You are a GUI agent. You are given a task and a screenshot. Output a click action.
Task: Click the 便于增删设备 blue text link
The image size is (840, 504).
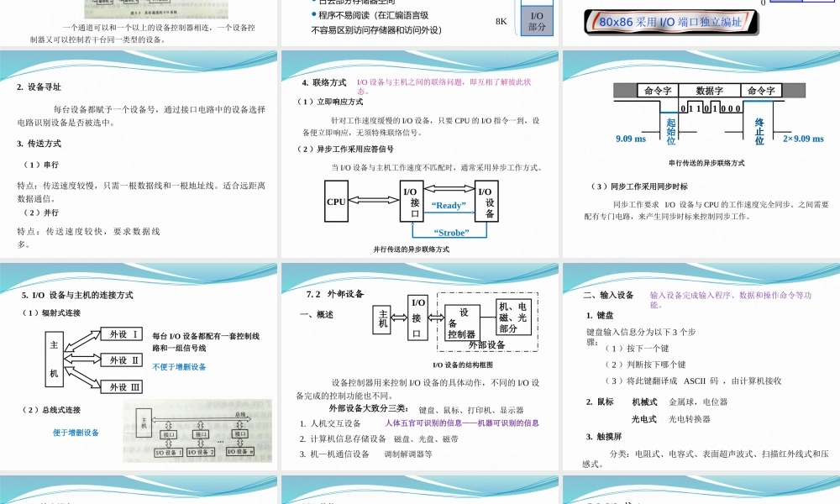tap(76, 433)
